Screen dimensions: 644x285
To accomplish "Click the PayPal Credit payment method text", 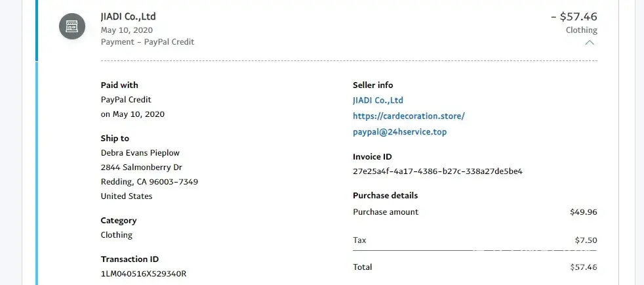I will [x=126, y=100].
